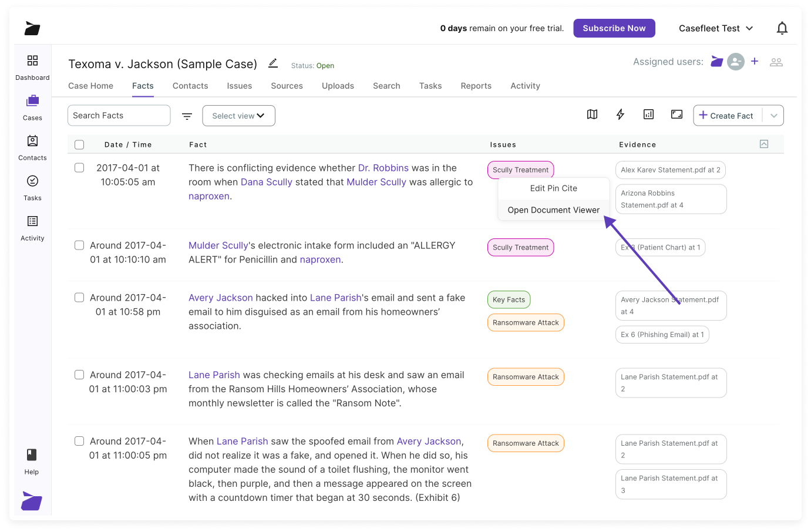The width and height of the screenshot is (811, 532).
Task: Check the select-all checkbox in the table header
Action: 79,144
